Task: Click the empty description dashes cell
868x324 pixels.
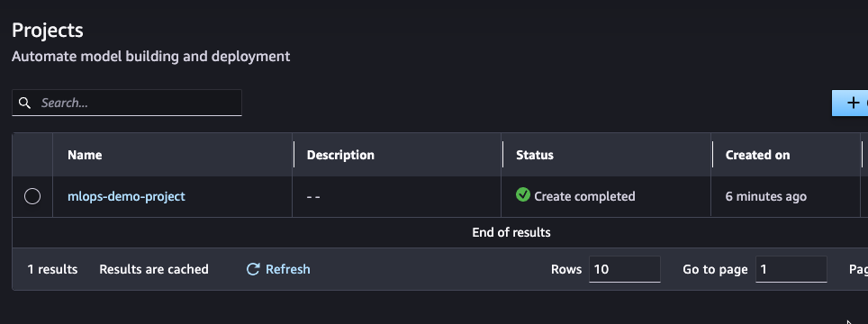Action: tap(313, 196)
